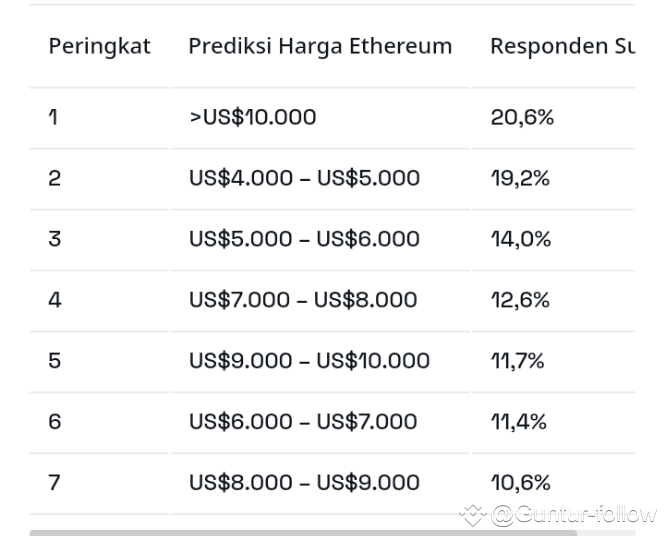Select the US$4.000 – US$5.000 cell

pos(305,178)
